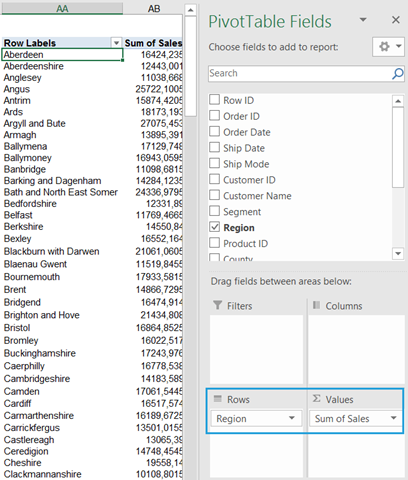Screen dimensions: 408x480
Task: Expand the Sum of Sales dropdown
Action: (393, 418)
